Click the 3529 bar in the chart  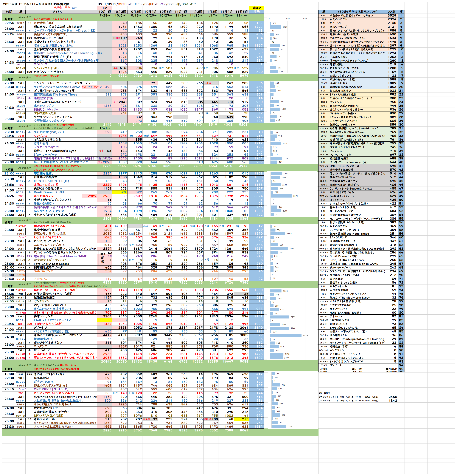(286, 335)
